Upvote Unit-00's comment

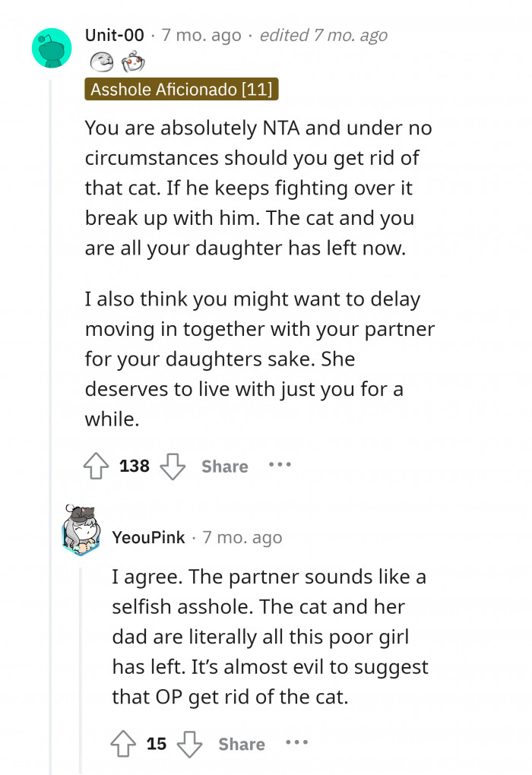(x=97, y=466)
